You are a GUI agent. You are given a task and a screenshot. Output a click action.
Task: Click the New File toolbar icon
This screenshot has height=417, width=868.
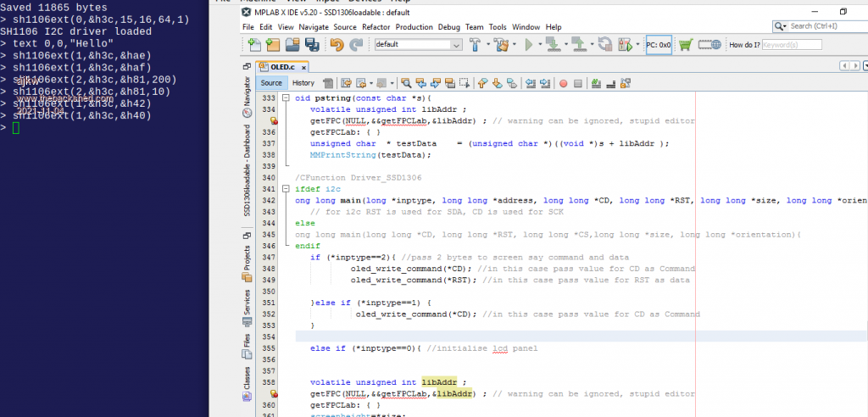(x=253, y=44)
